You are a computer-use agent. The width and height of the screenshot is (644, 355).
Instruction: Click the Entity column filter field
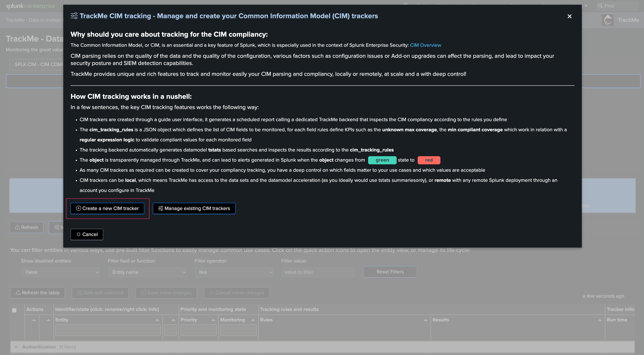pos(108,330)
